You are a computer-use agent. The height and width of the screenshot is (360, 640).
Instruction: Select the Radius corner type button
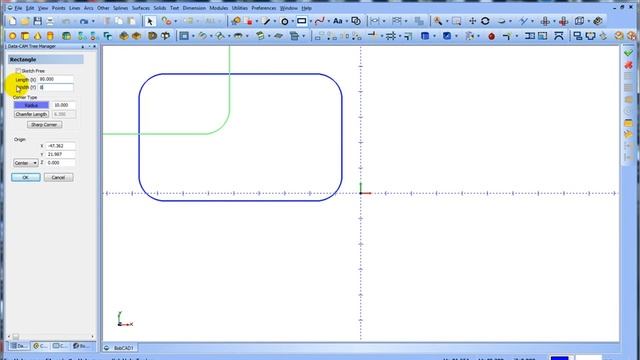tap(31, 105)
